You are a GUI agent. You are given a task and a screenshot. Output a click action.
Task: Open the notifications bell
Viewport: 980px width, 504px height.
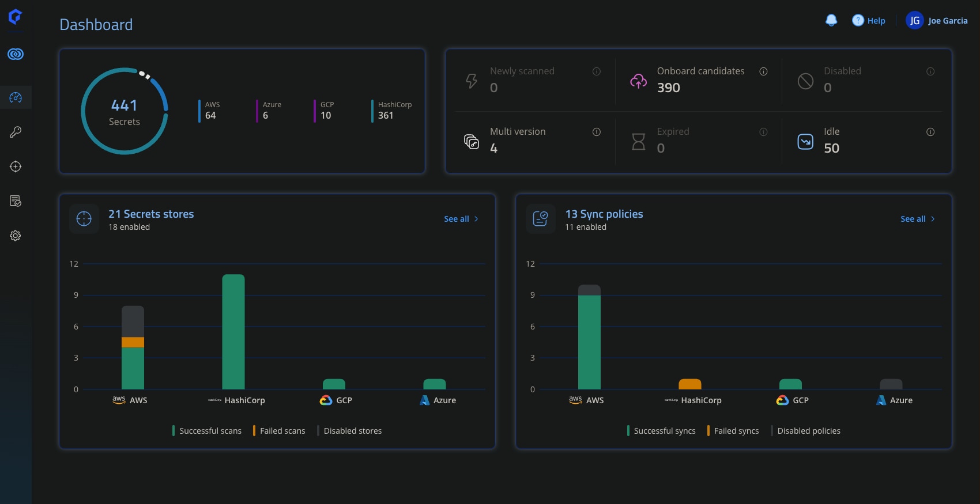[831, 20]
